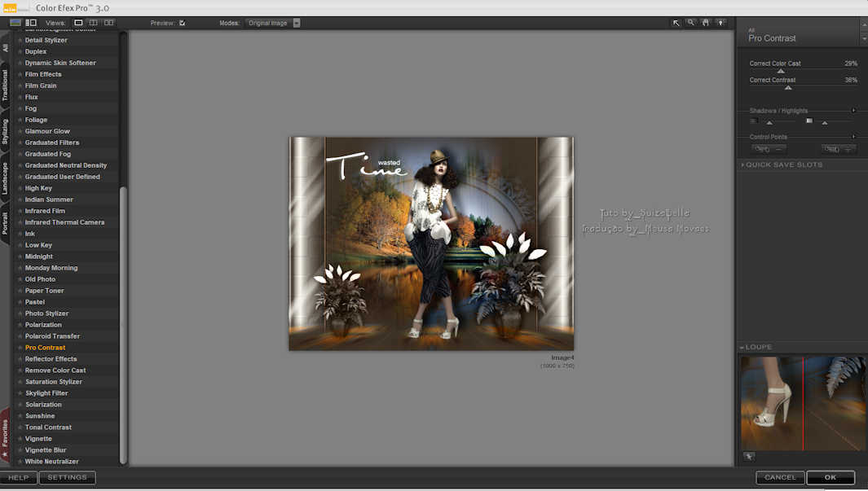Toggle the Preview checkbox

(182, 23)
